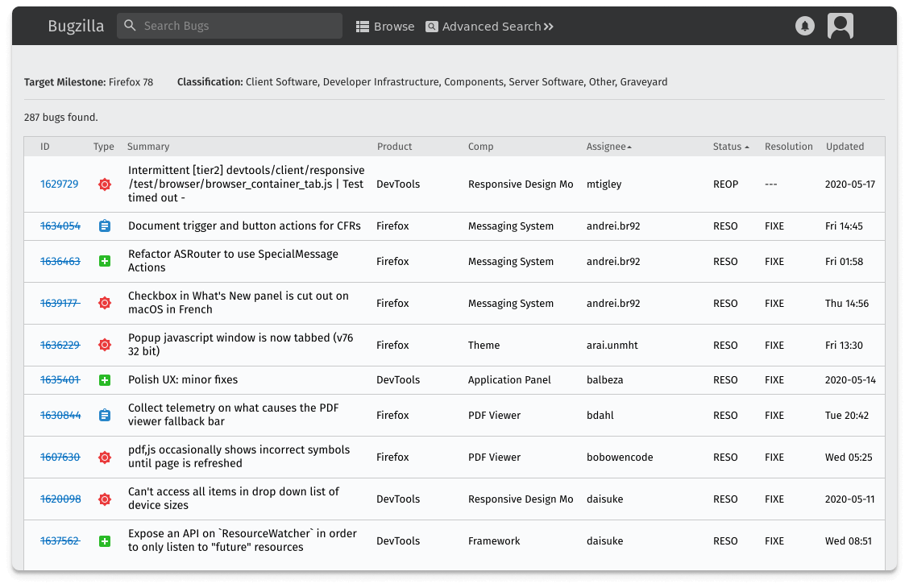Open bug 1620098 link
Screen dimensions: 909x588
(60, 499)
